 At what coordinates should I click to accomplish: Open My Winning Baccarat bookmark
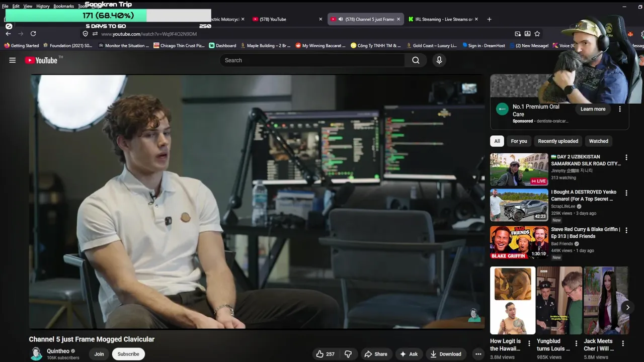(320, 46)
